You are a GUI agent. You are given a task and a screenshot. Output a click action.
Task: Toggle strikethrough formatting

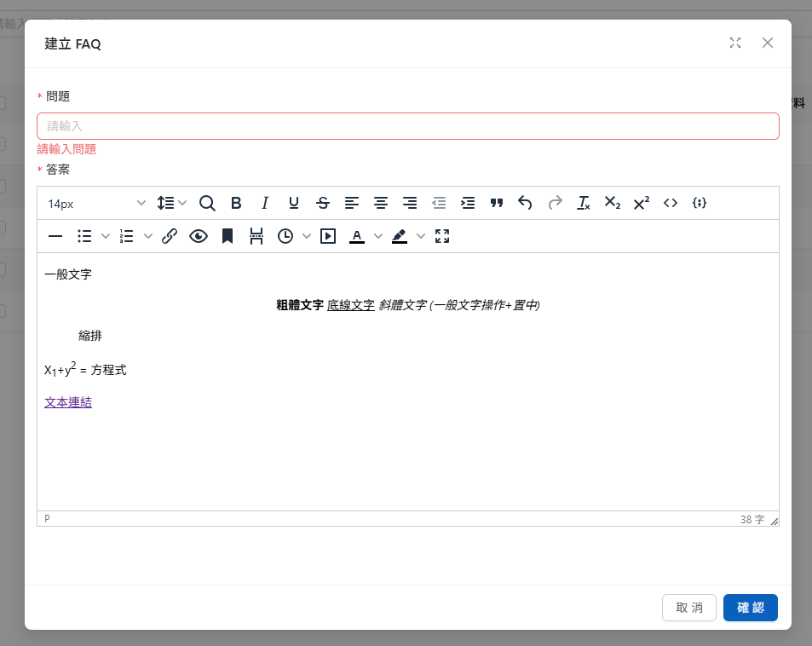323,203
